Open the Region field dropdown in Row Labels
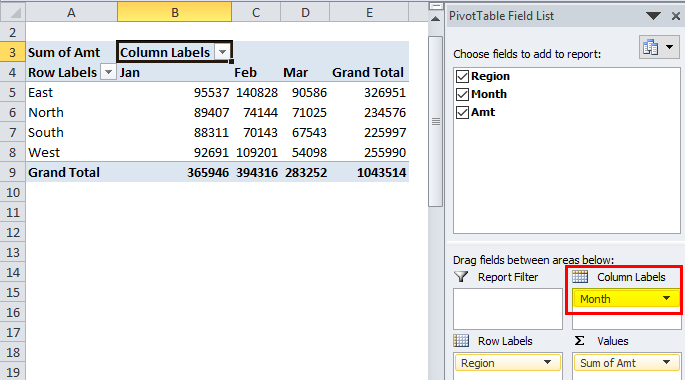685x380 pixels. click(547, 362)
